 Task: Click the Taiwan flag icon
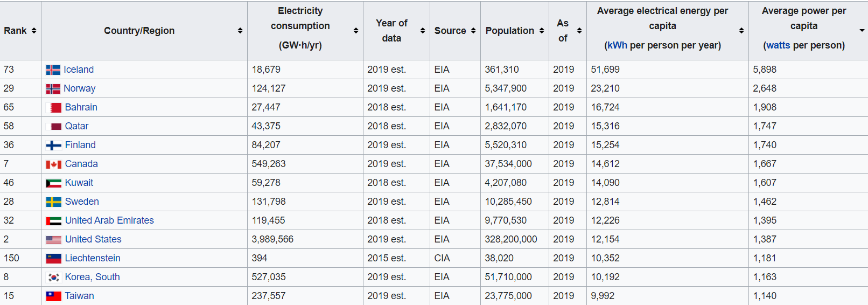point(54,296)
